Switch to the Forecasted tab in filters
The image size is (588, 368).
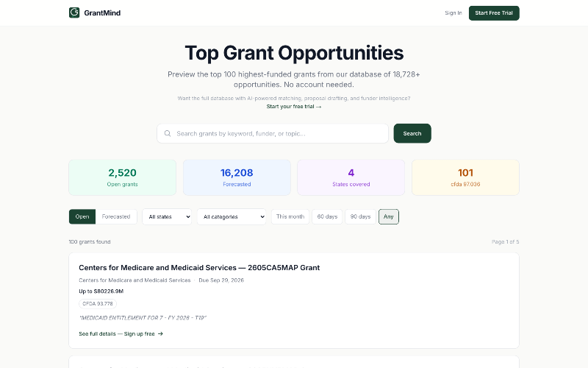pos(116,216)
